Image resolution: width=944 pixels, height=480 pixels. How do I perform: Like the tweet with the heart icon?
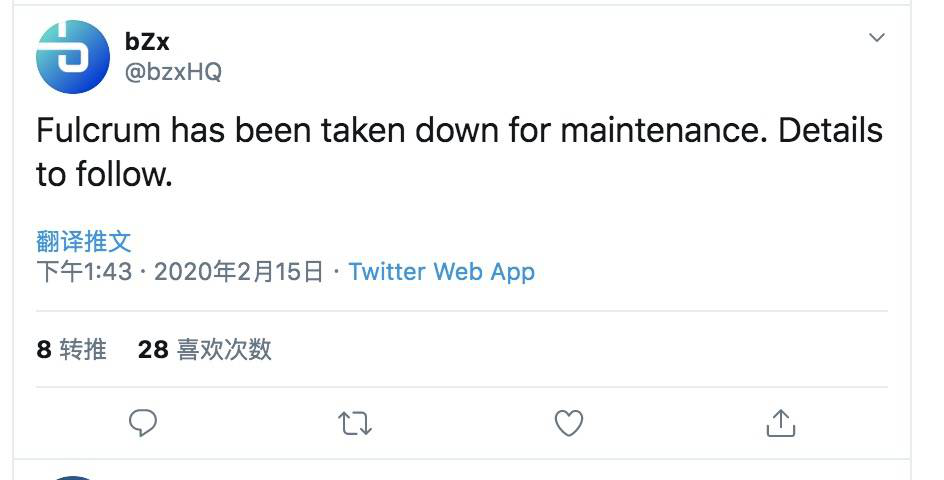569,423
